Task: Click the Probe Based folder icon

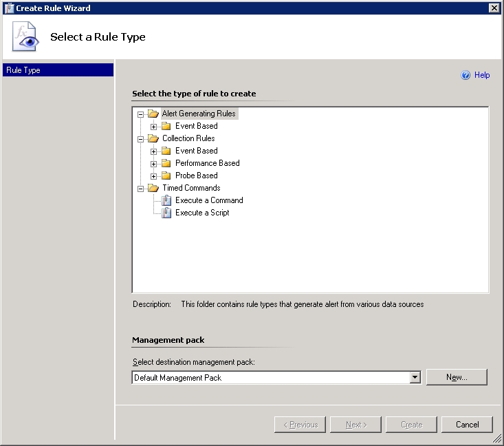Action: pos(166,176)
